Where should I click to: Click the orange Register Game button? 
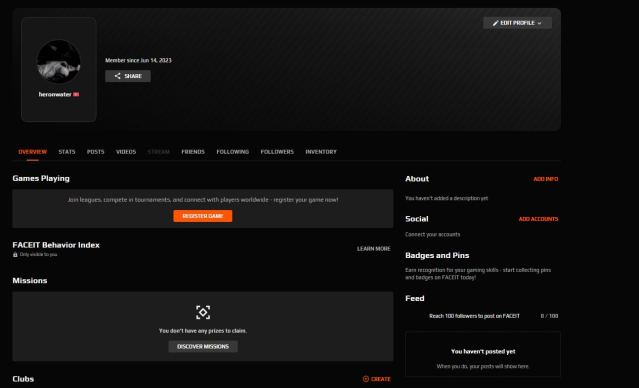[x=203, y=216]
